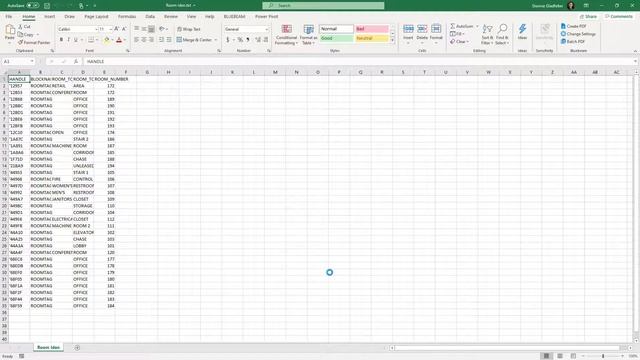This screenshot has width=640, height=360.
Task: Click the Save icon in title bar
Action: click(x=47, y=6)
